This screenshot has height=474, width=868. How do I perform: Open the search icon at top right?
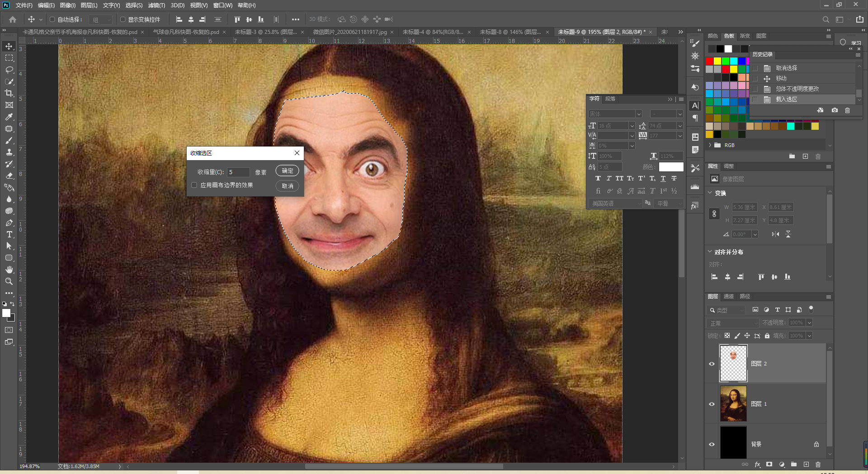[826, 19]
